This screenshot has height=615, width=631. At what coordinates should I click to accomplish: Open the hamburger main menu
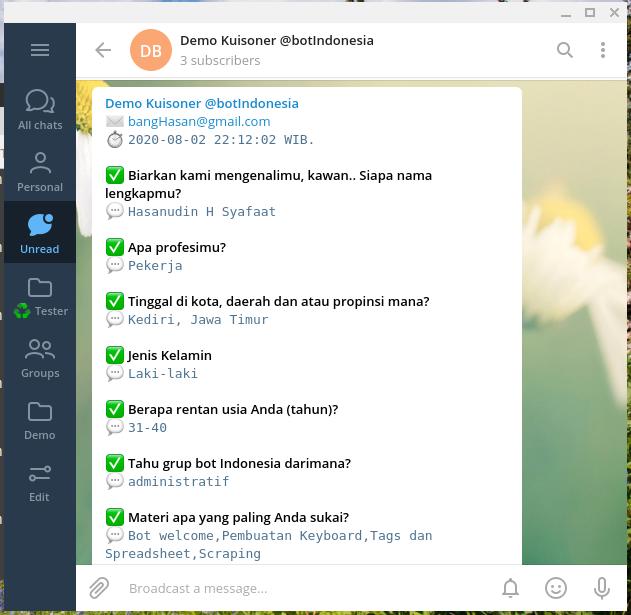click(x=40, y=50)
